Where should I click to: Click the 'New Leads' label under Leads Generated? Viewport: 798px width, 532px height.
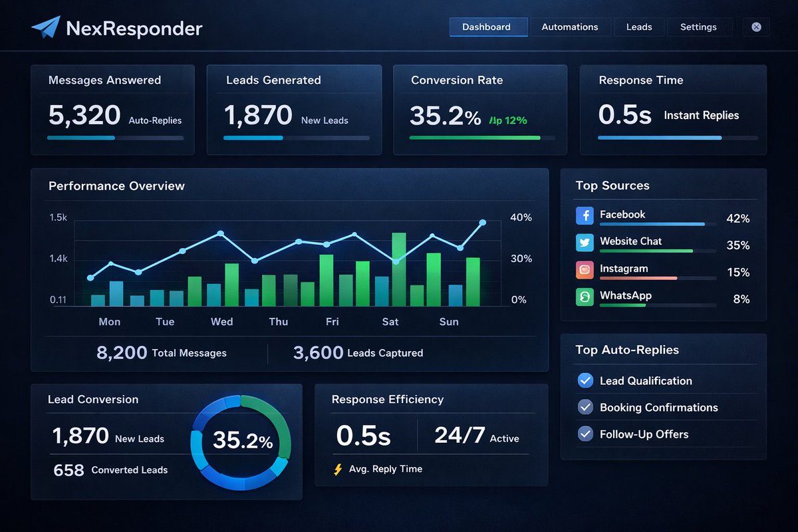pos(325,120)
